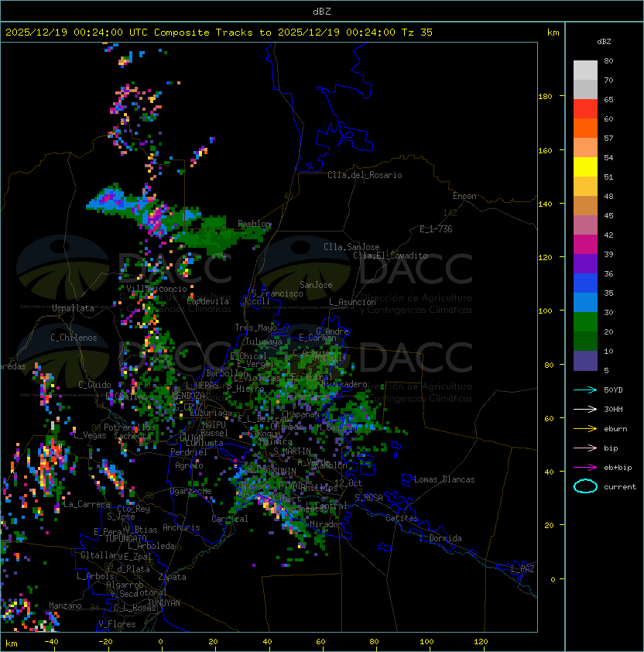Click the 'Clla.El_Cavadito' map label
This screenshot has width=644, height=652.
(x=390, y=256)
